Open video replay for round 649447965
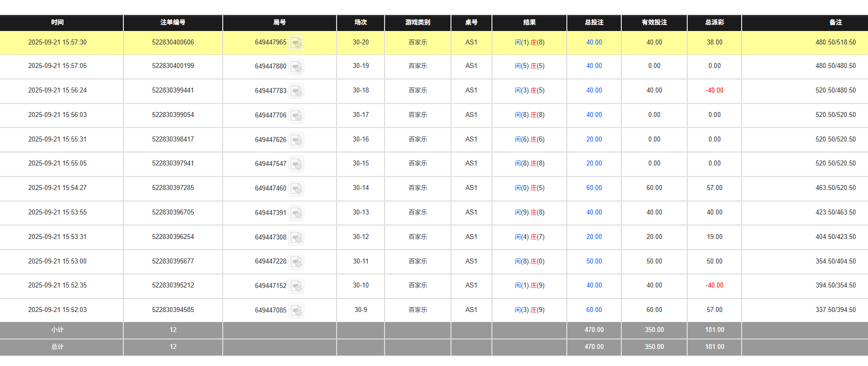 coord(297,43)
